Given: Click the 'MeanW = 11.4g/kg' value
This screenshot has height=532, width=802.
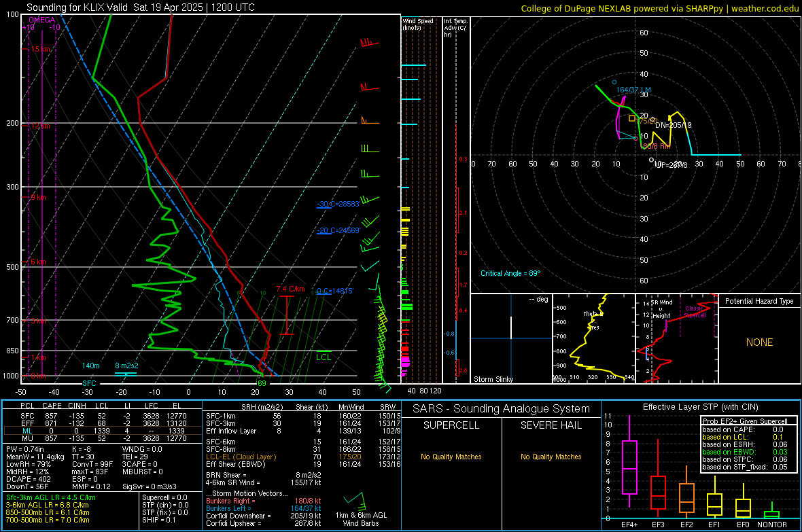Looking at the screenshot, I should (x=35, y=457).
